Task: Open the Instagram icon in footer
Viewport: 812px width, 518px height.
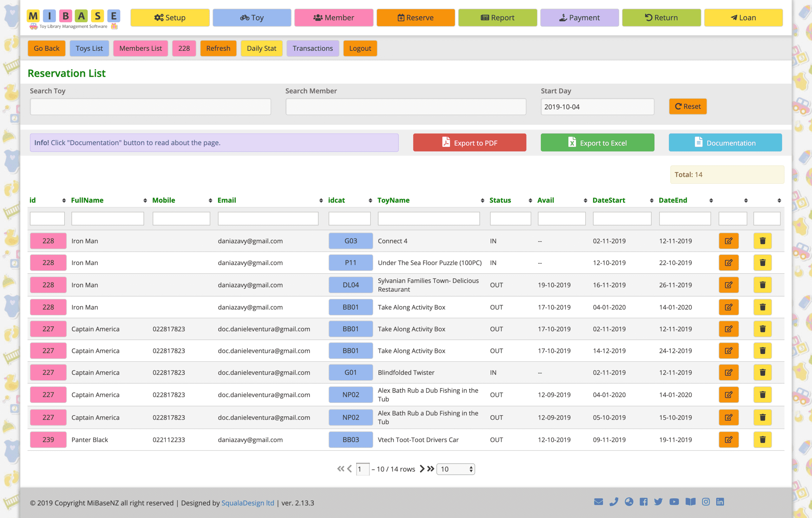Action: (705, 502)
